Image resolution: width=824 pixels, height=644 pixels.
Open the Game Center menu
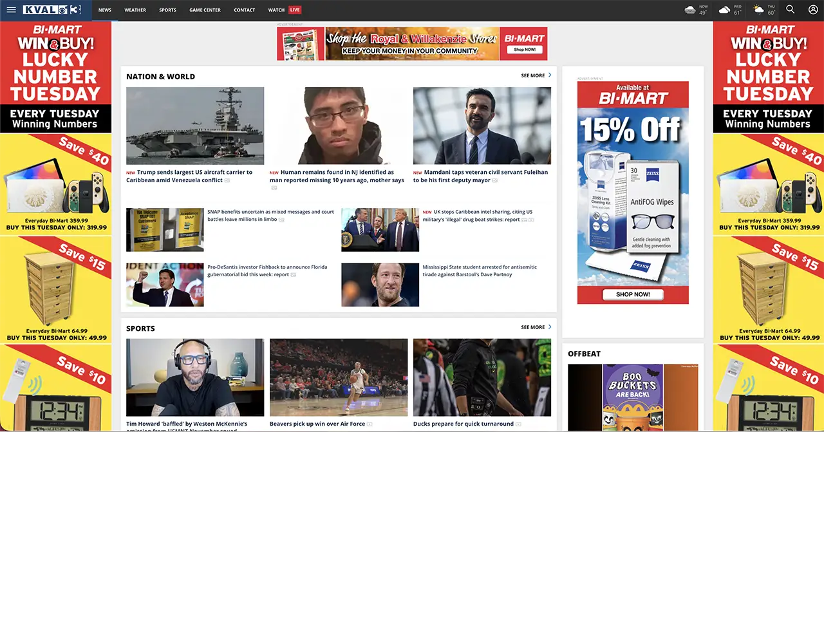[205, 10]
